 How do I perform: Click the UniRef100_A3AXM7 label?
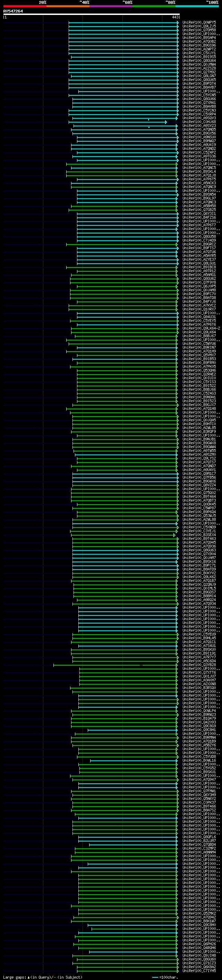click(199, 680)
